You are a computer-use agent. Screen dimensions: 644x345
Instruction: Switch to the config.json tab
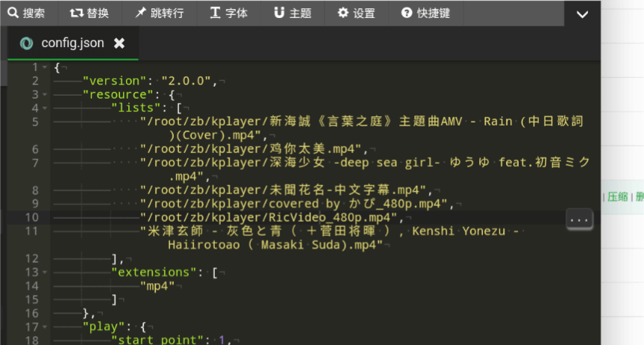[72, 43]
